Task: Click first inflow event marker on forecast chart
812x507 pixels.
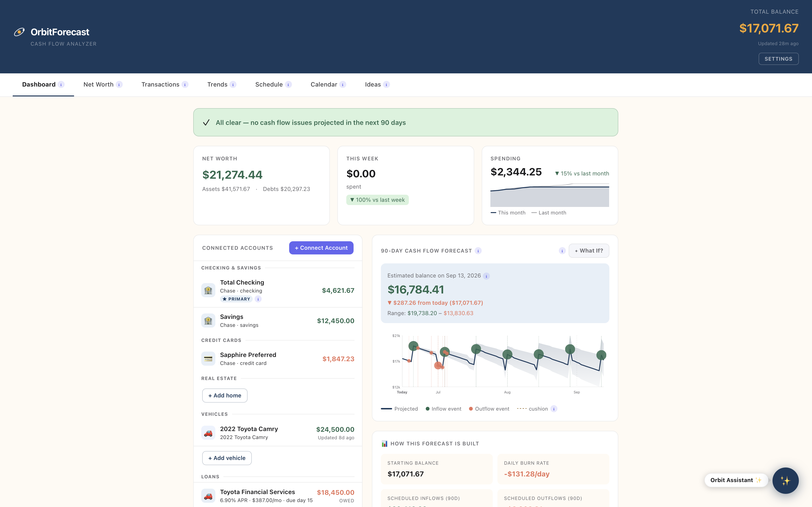Action: [413, 346]
